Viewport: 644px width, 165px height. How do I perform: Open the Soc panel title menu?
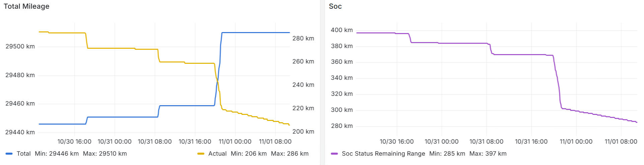(335, 6)
